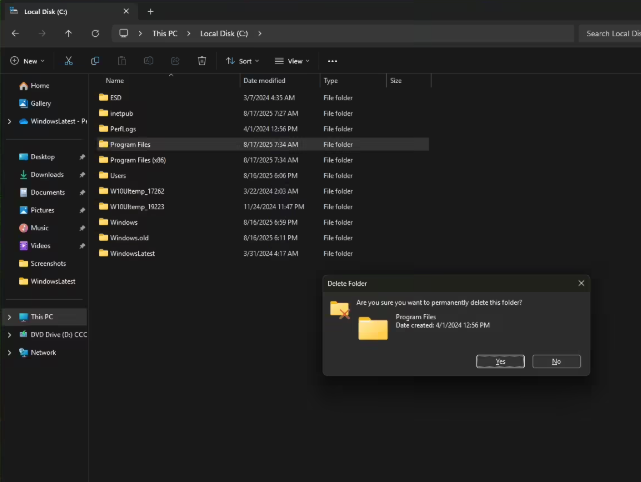This screenshot has height=482, width=641.
Task: Select the Windows.old folder
Action: [131, 238]
